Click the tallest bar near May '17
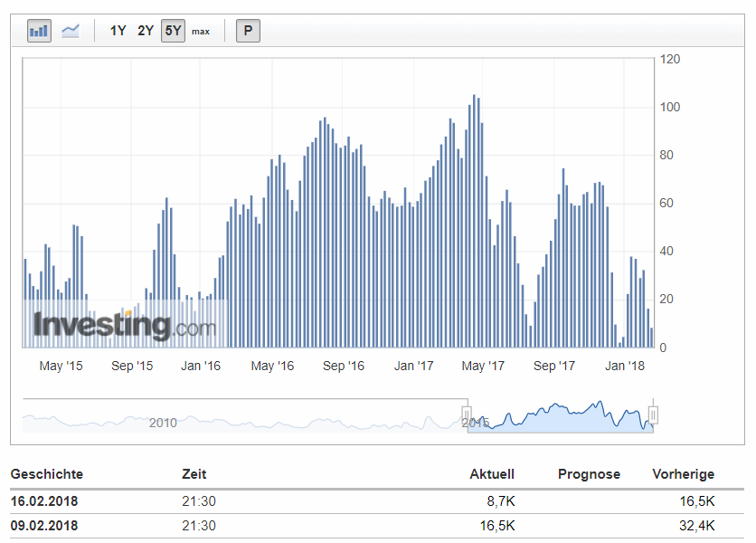756x543 pixels. pos(474,221)
